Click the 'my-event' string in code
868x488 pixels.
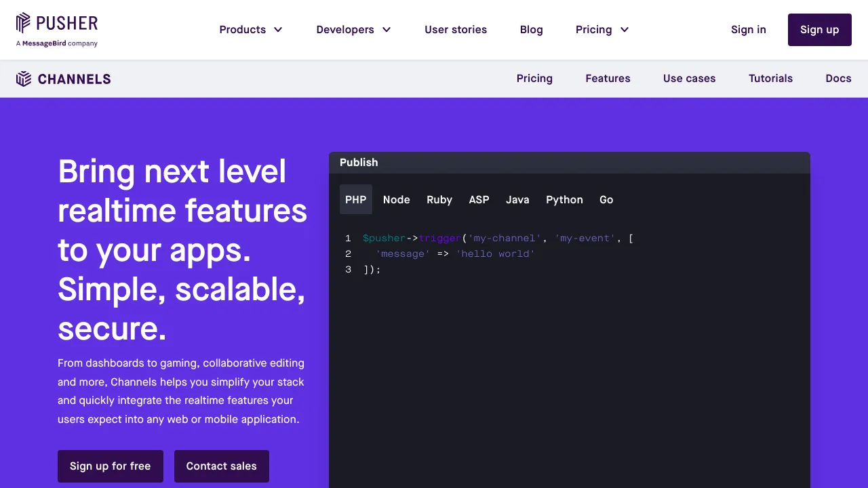[585, 238]
